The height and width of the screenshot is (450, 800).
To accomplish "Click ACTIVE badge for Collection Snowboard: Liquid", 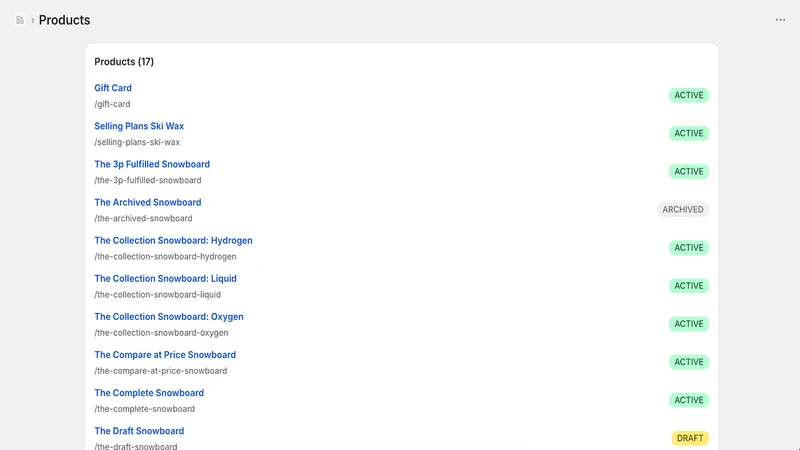I will click(689, 286).
